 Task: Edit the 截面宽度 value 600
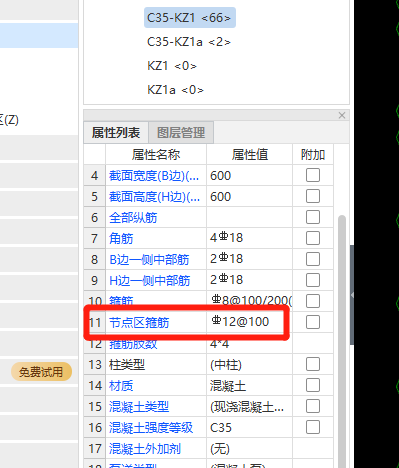[x=250, y=175]
